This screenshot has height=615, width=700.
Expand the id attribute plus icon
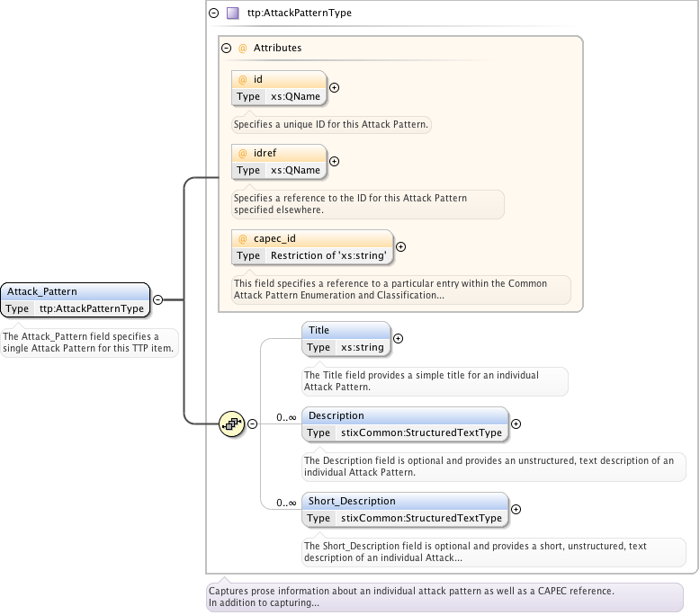334,88
